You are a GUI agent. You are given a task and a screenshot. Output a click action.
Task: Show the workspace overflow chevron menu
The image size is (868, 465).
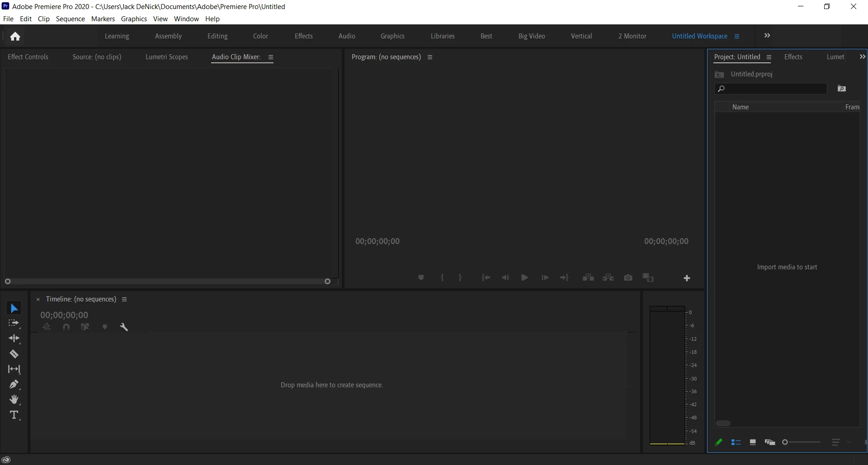click(x=767, y=36)
